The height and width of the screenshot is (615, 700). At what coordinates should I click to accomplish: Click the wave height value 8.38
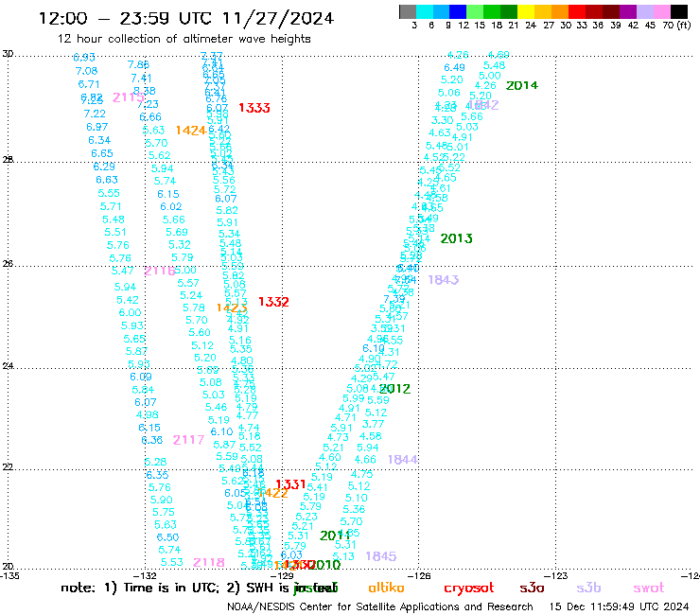click(144, 91)
